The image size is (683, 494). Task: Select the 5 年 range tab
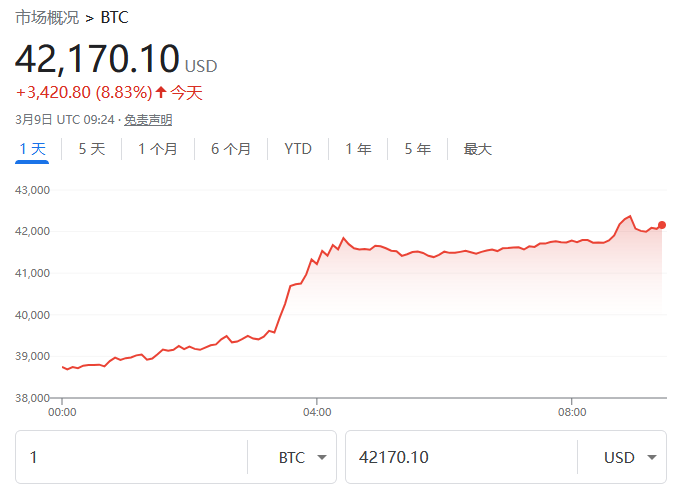pos(418,149)
